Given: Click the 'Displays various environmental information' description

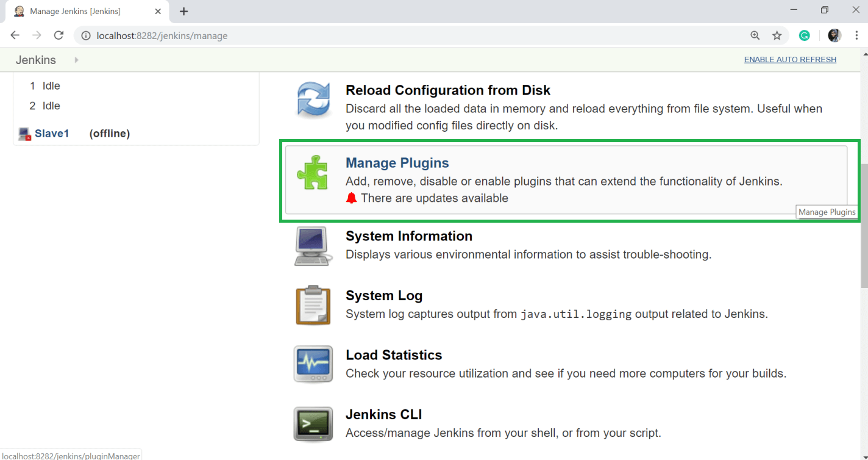Looking at the screenshot, I should pos(528,254).
